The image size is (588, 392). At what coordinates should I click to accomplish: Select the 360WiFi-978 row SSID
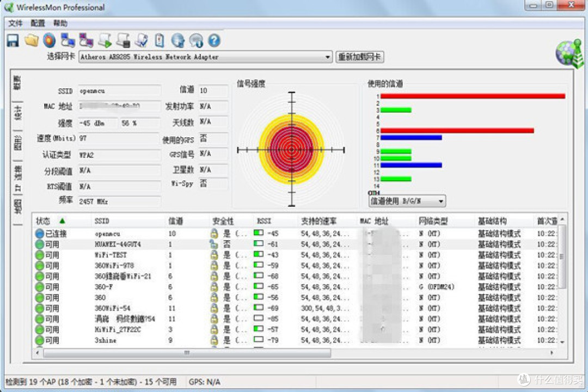[x=114, y=266]
